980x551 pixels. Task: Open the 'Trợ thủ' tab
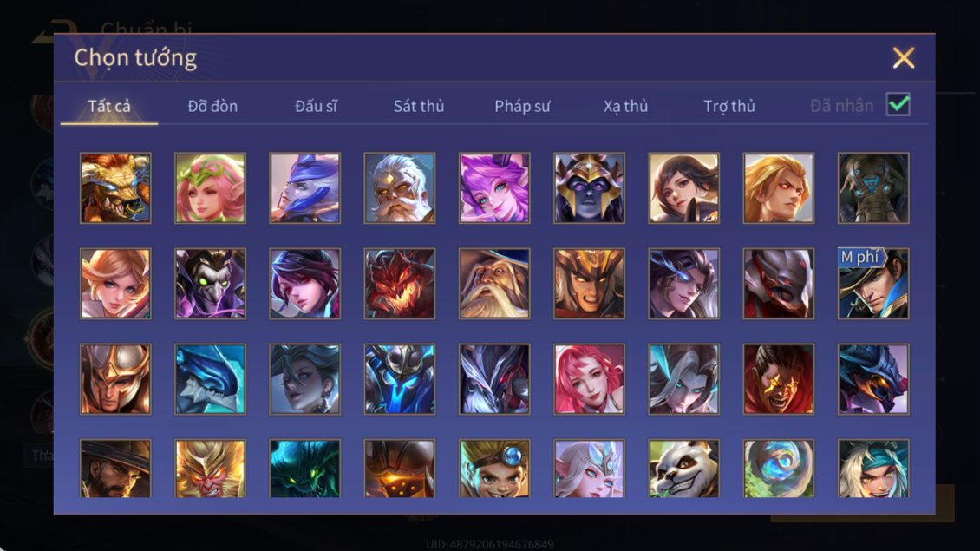pos(728,106)
